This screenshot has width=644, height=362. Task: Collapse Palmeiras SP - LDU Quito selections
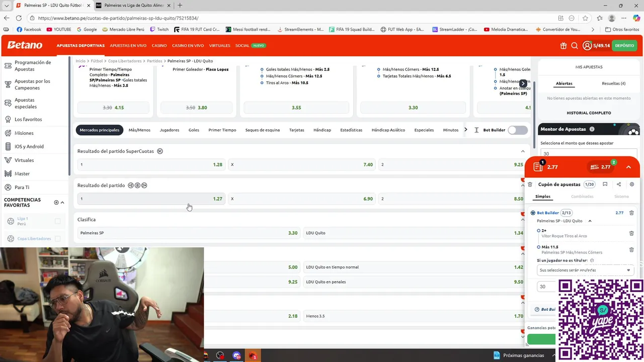click(x=590, y=221)
